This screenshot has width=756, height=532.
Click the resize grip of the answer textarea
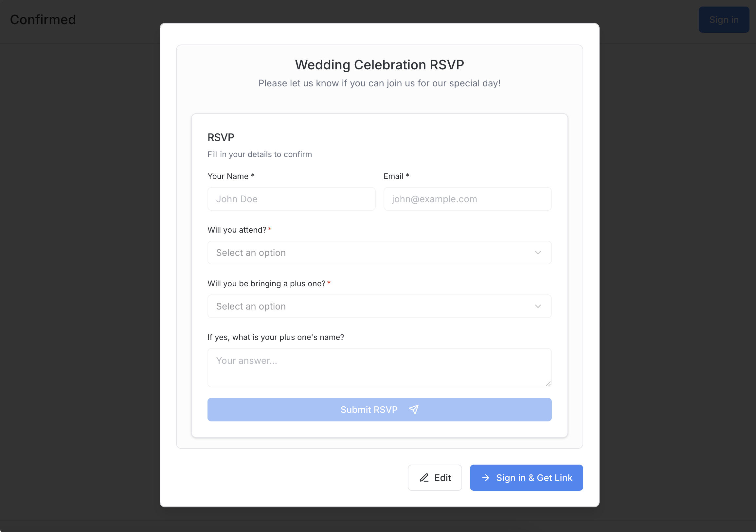548,383
